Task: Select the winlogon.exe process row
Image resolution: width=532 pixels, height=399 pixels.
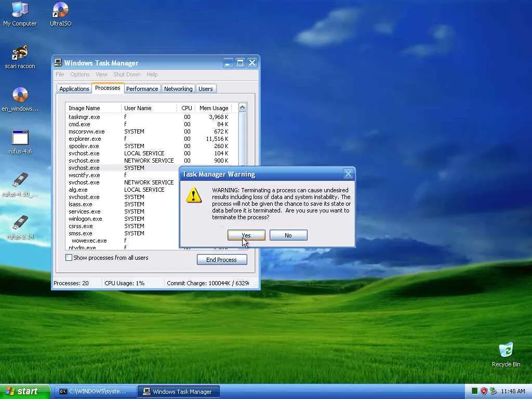Action: click(123, 219)
